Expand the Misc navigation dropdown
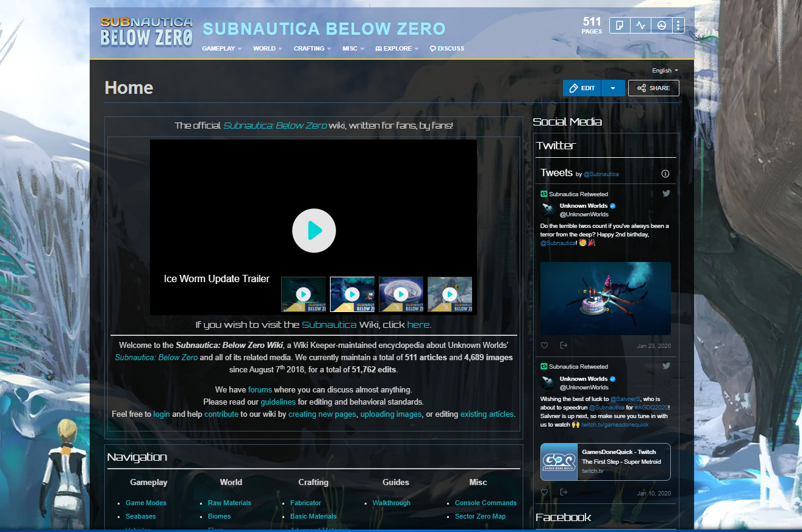This screenshot has height=532, width=802. (354, 48)
